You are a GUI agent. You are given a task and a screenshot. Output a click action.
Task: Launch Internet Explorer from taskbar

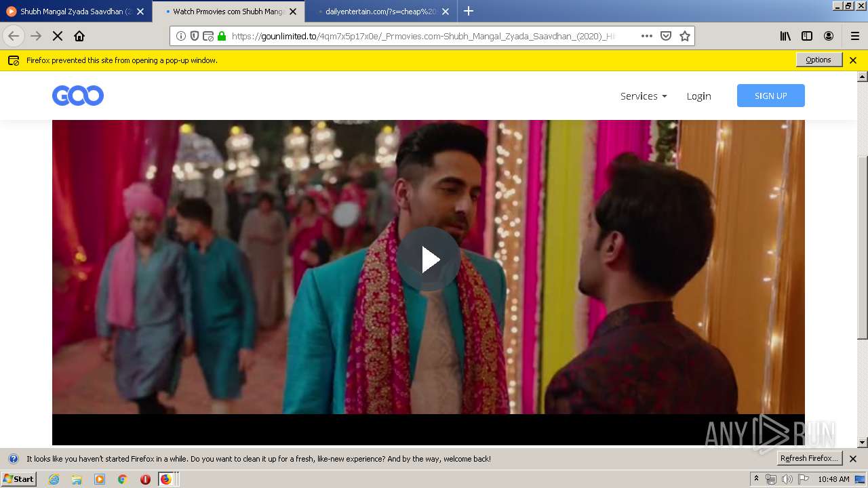[54, 479]
